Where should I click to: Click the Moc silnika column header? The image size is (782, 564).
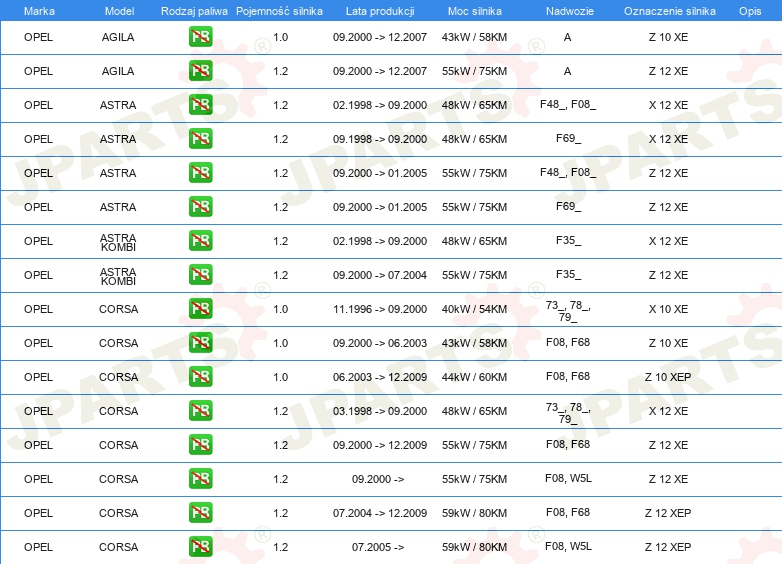coord(475,11)
